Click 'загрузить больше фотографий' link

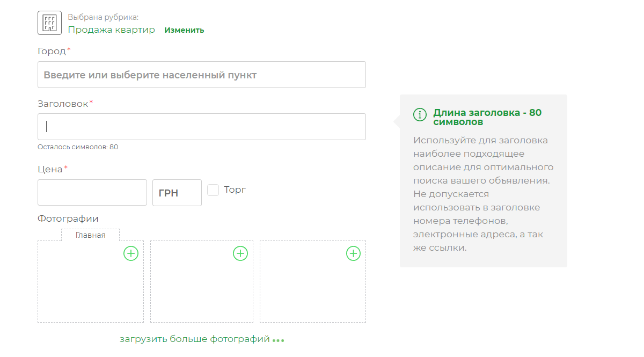194,339
